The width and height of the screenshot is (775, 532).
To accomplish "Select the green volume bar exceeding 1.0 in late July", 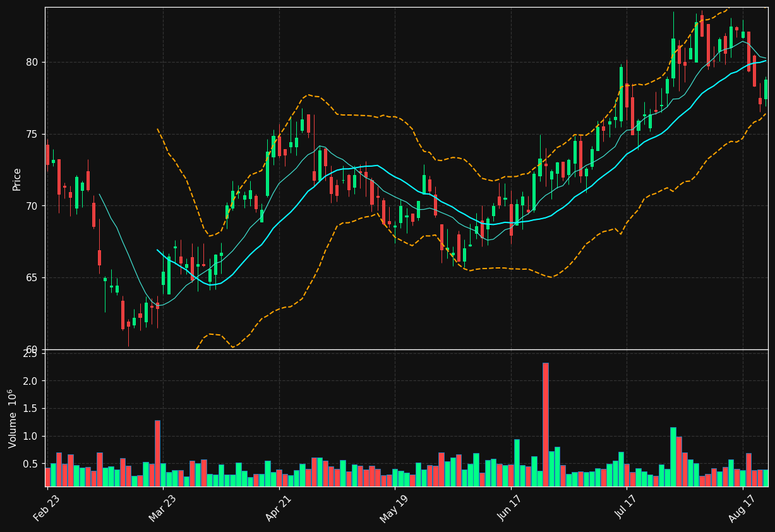I will tap(673, 457).
